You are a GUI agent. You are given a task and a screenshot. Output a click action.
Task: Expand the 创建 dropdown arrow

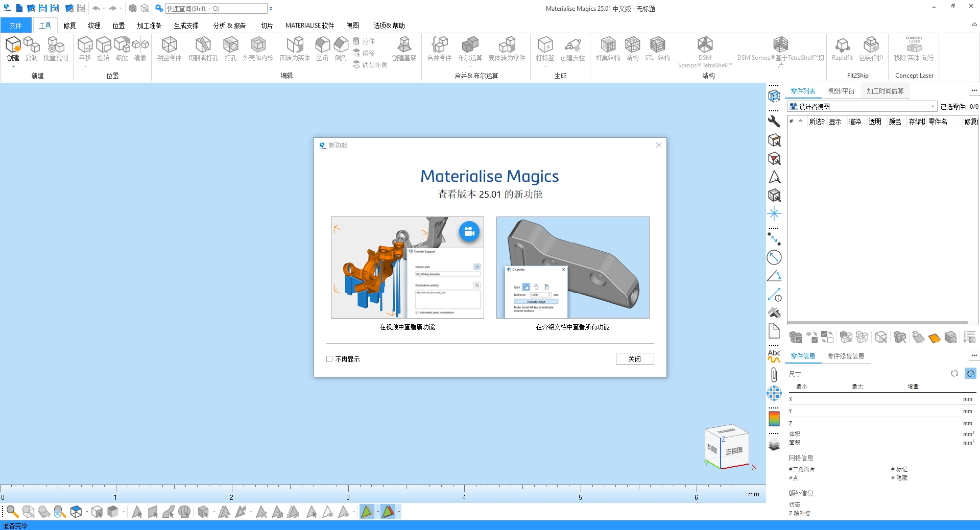[x=13, y=67]
